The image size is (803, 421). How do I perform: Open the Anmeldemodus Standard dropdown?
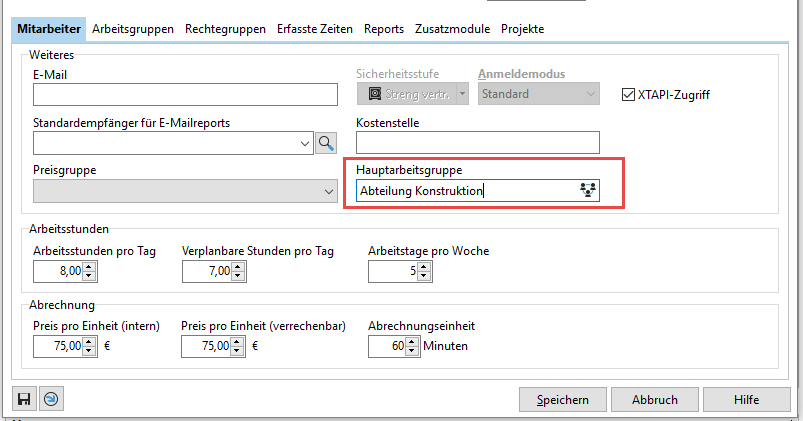click(590, 95)
